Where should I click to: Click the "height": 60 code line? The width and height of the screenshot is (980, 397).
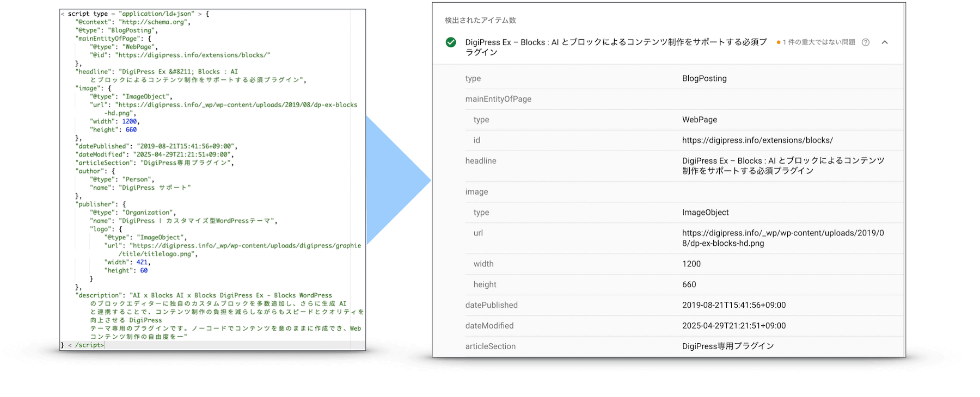tap(126, 271)
